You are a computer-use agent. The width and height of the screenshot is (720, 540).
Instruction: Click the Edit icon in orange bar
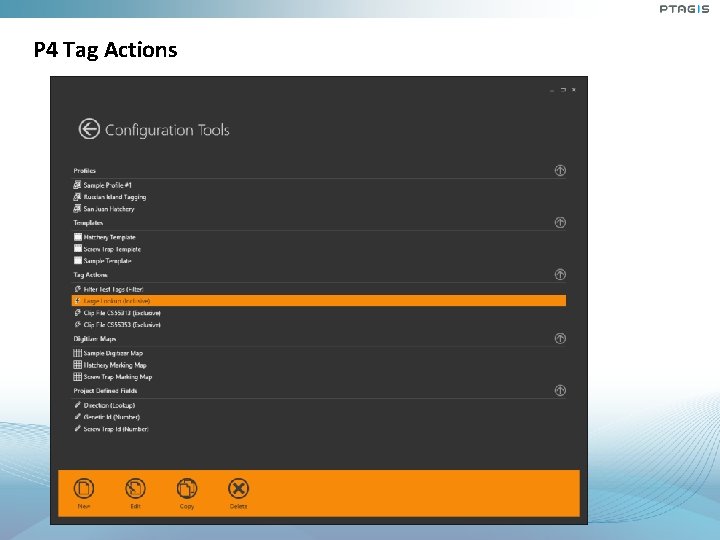tap(135, 489)
